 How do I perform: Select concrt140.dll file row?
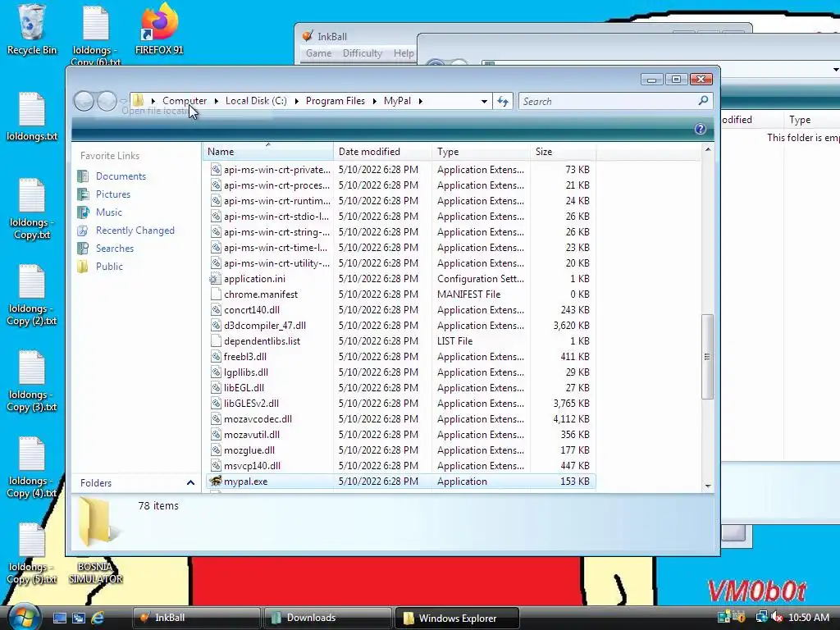click(x=400, y=309)
